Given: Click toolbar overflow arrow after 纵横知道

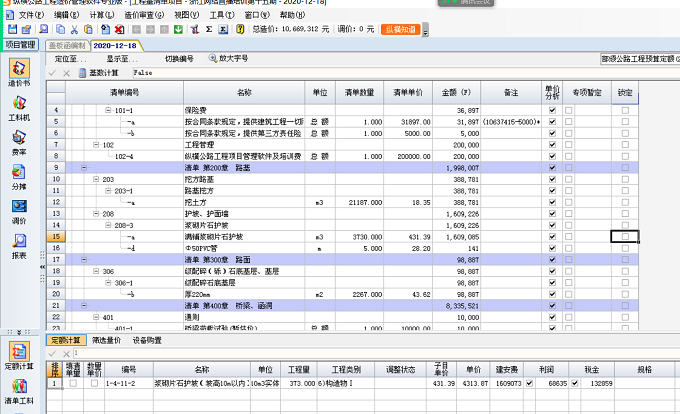Looking at the screenshot, I should coord(425,31).
